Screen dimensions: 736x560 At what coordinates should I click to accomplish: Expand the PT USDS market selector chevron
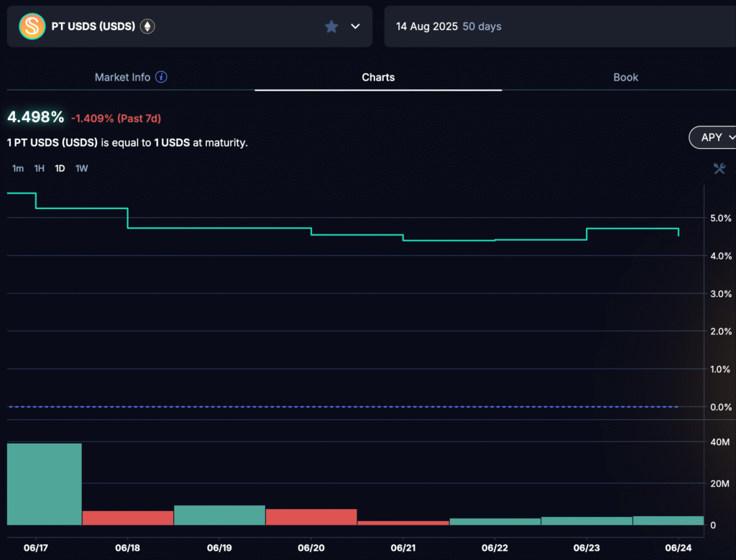355,27
